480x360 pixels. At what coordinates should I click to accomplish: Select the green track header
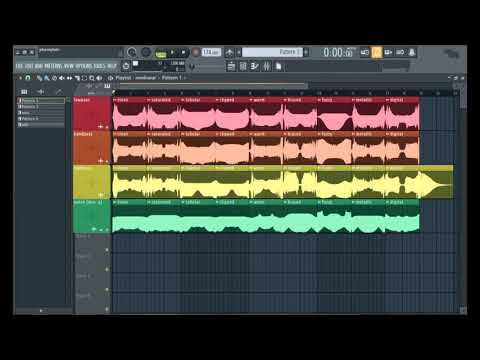pos(92,216)
